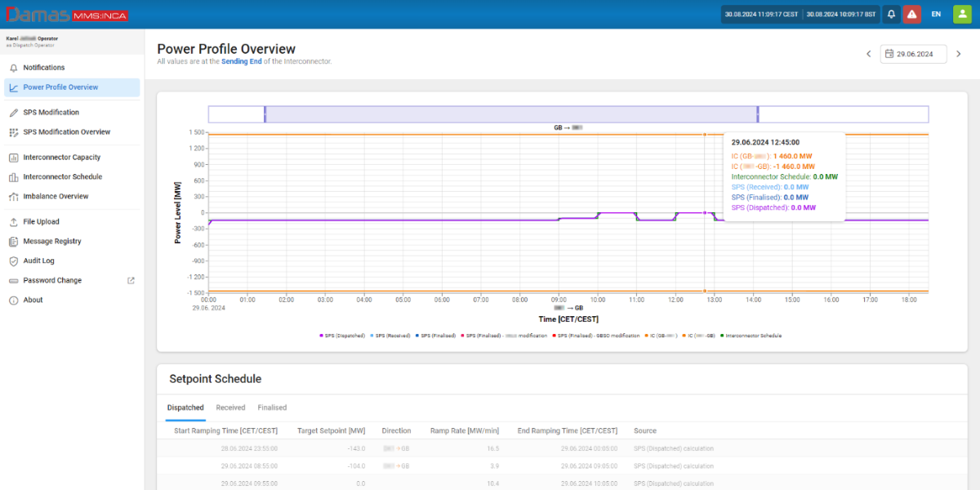Viewport: 980px width, 490px height.
Task: Click the Audit Log shield icon
Action: tap(14, 261)
